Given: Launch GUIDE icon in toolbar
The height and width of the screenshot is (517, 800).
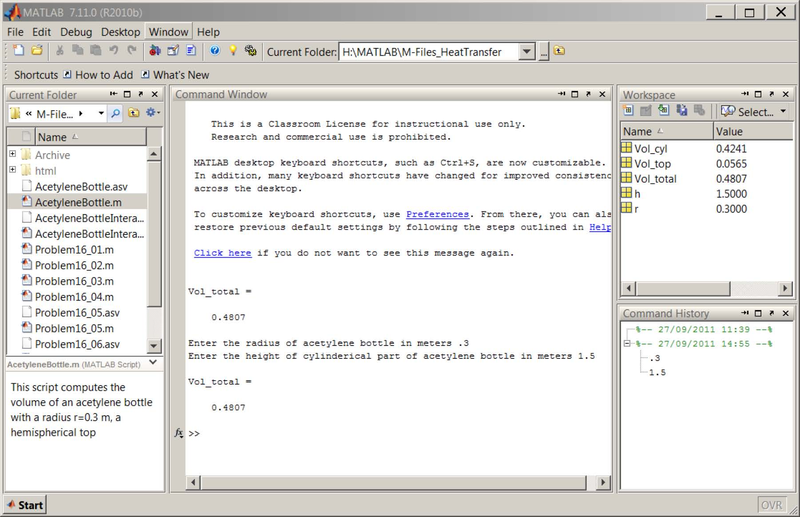Looking at the screenshot, I should click(173, 51).
